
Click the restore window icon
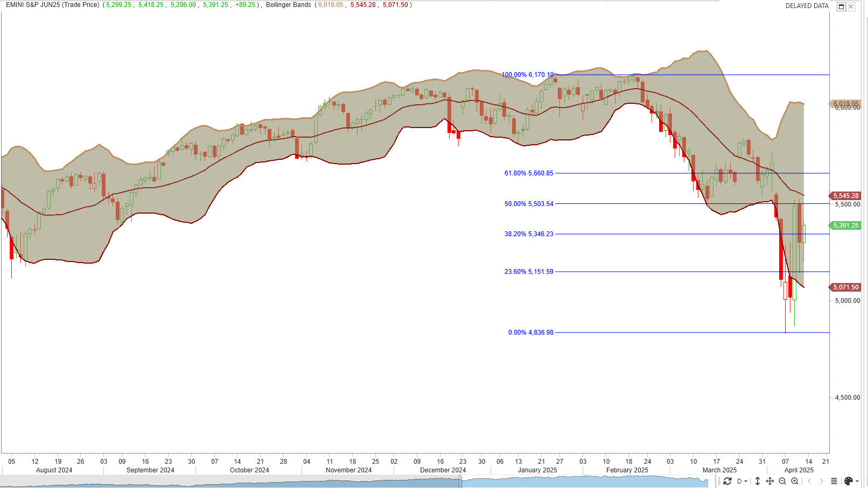(x=841, y=6)
